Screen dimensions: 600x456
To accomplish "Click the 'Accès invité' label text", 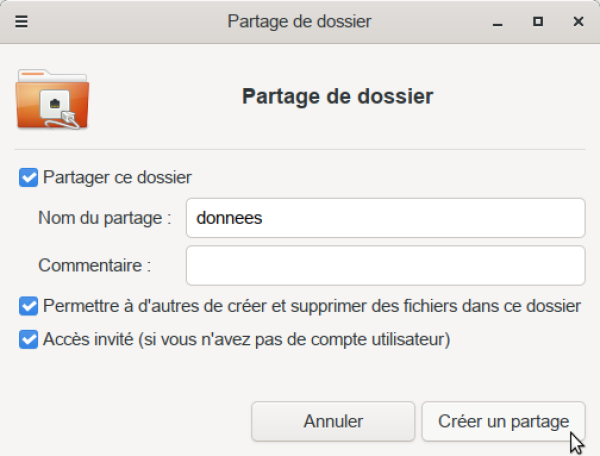I will (x=246, y=340).
